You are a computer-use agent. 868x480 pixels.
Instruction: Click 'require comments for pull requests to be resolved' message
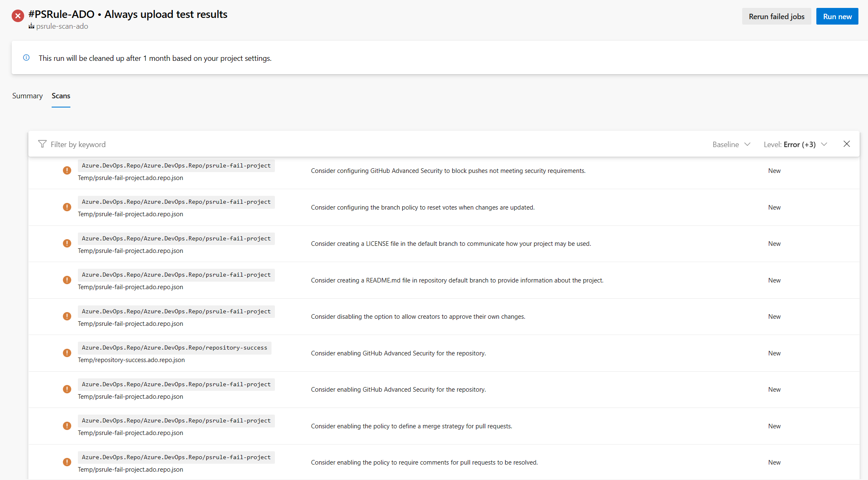coord(424,462)
